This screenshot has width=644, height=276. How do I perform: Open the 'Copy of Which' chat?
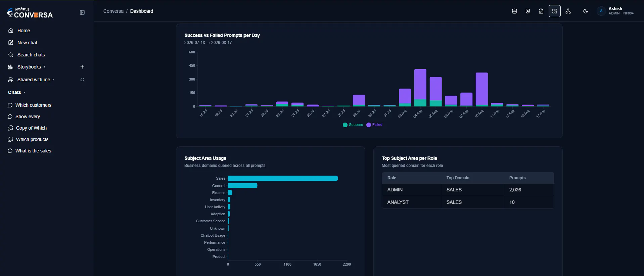click(31, 128)
